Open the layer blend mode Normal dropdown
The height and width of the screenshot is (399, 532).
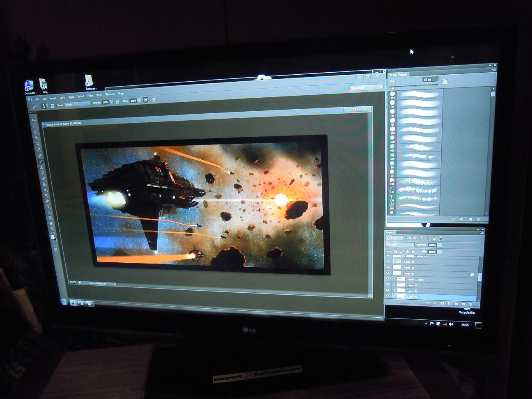pyautogui.click(x=399, y=245)
